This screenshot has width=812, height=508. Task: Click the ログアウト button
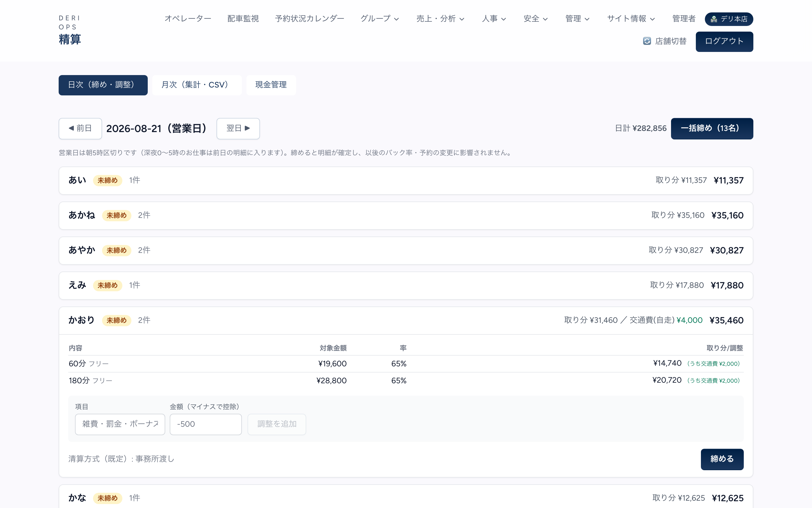(724, 42)
